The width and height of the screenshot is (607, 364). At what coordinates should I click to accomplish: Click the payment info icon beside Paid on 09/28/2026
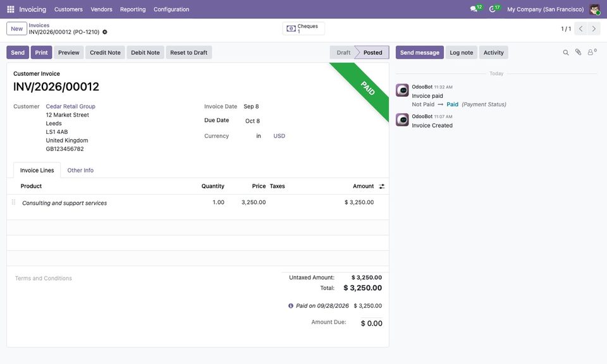(291, 306)
